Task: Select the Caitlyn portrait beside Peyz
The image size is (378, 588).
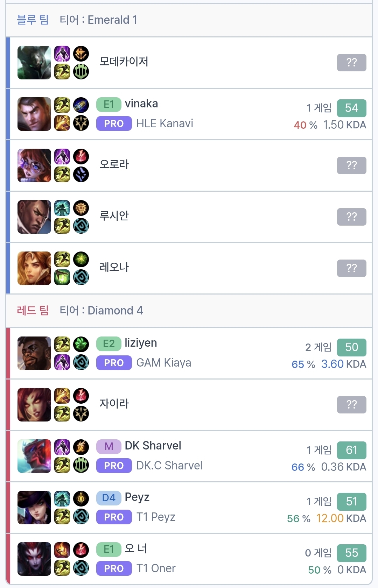Action: tap(34, 508)
